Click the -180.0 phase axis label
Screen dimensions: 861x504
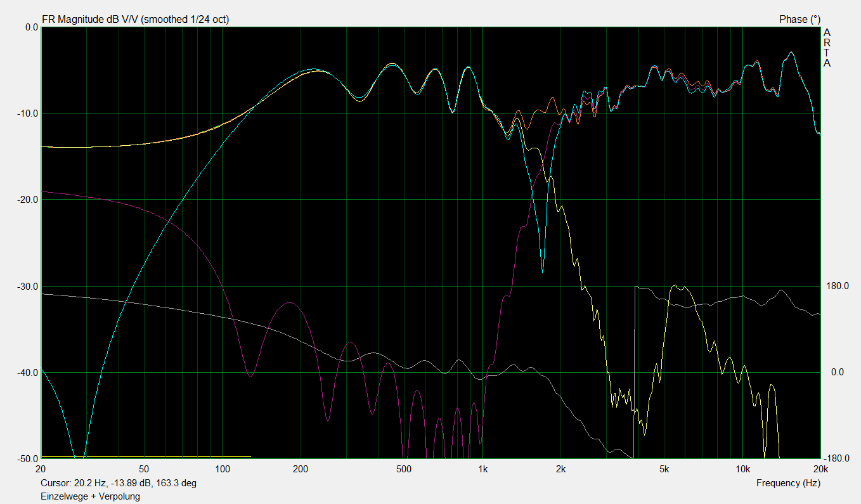coord(837,458)
